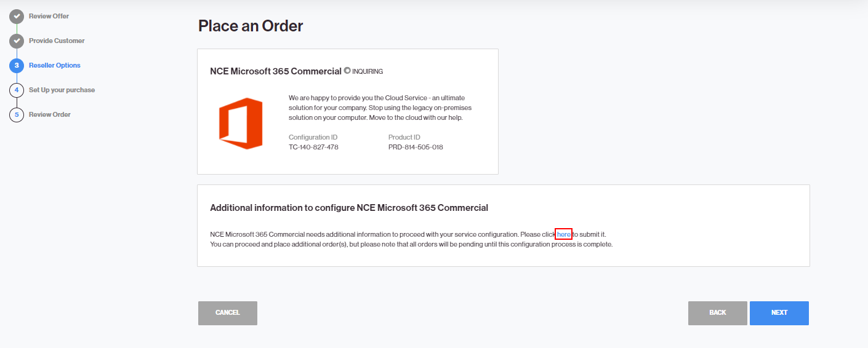Follow the 'here' link to submit information
Image resolution: width=868 pixels, height=348 pixels.
564,234
